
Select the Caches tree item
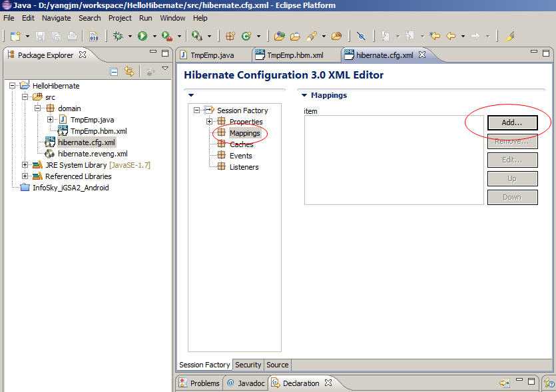242,144
